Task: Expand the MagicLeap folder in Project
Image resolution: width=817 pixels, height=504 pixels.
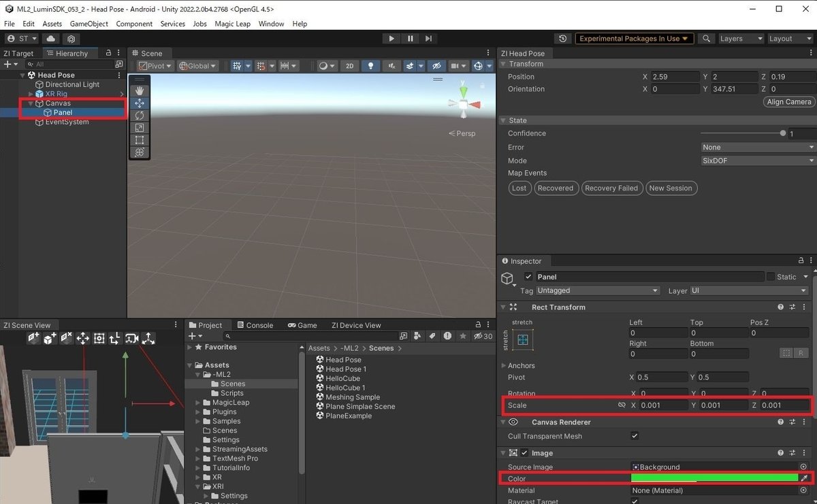Action: (198, 403)
